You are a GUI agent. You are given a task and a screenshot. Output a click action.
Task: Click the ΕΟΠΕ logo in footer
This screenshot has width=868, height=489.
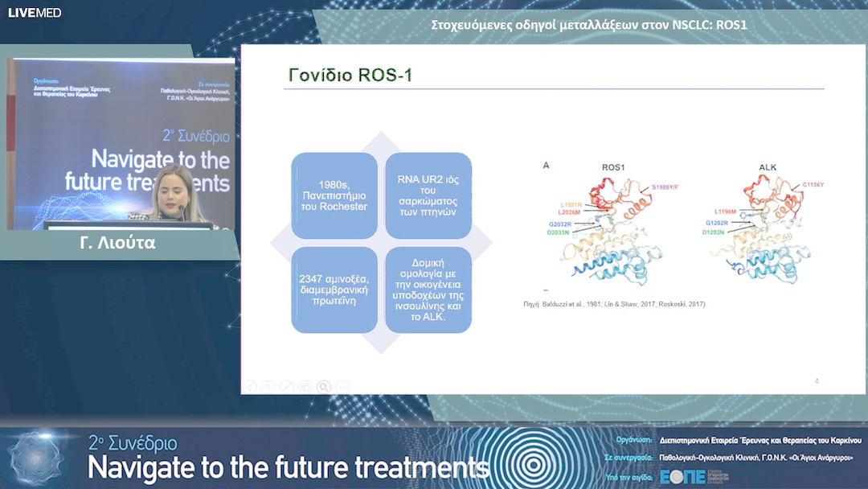tap(682, 477)
